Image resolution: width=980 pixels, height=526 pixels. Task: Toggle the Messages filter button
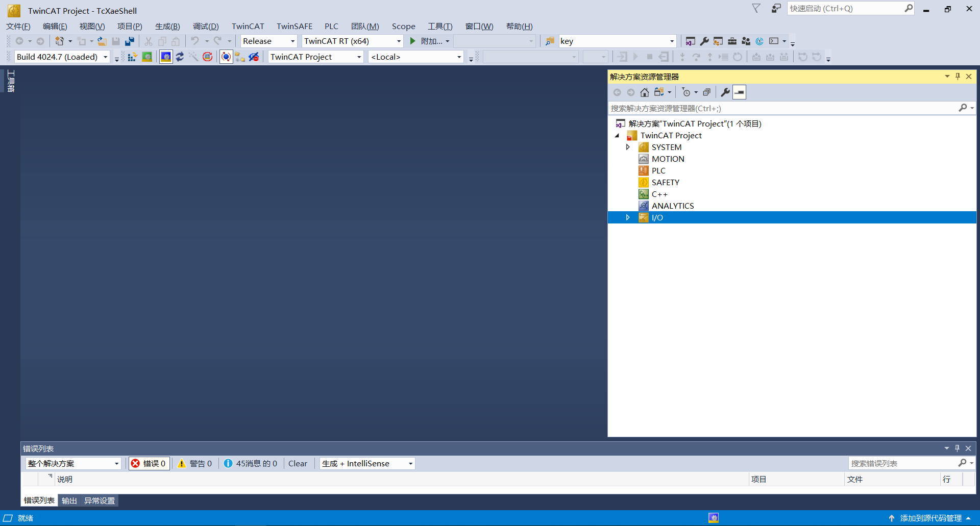pyautogui.click(x=250, y=464)
